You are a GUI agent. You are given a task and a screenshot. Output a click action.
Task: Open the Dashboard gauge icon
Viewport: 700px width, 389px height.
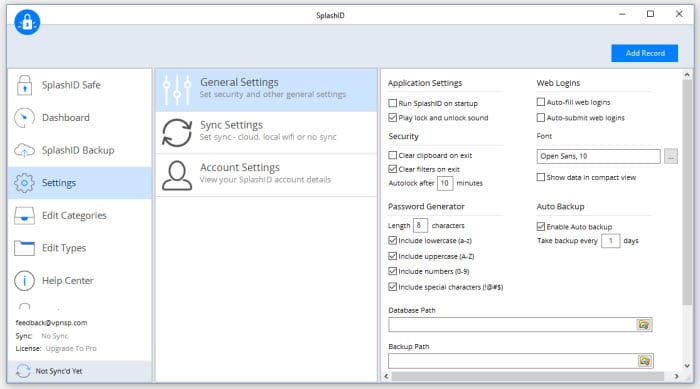tap(25, 117)
